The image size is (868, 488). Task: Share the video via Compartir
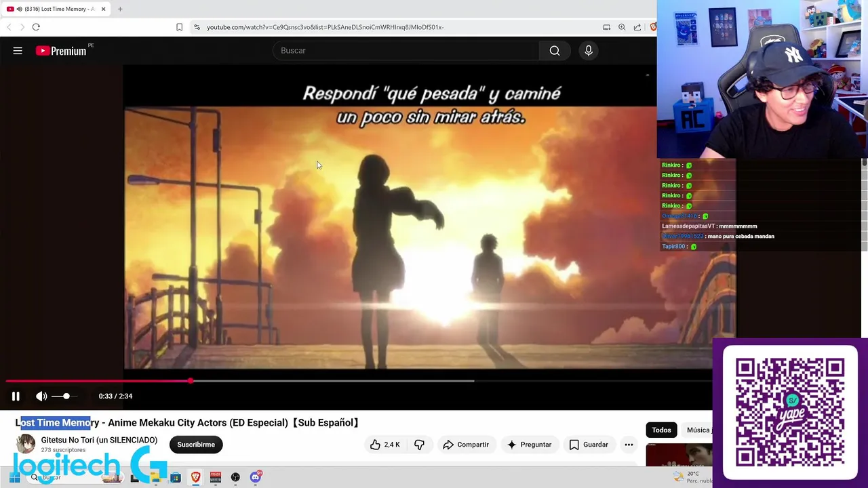[465, 445]
